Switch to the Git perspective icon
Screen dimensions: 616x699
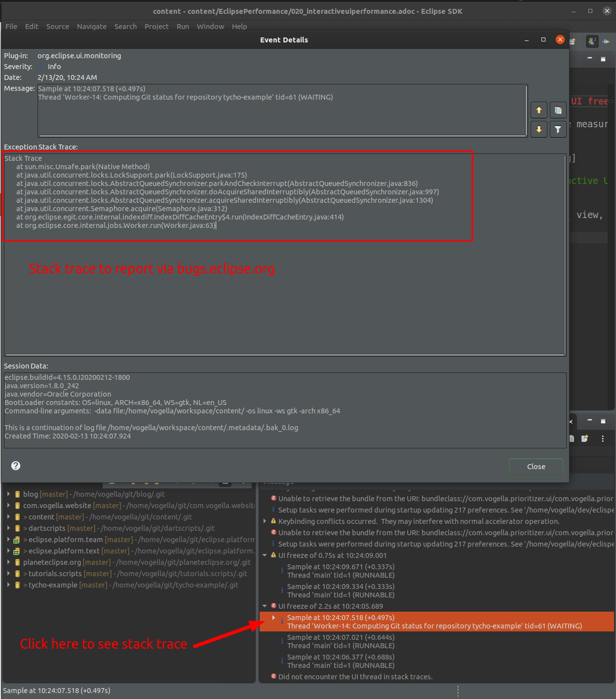point(606,41)
